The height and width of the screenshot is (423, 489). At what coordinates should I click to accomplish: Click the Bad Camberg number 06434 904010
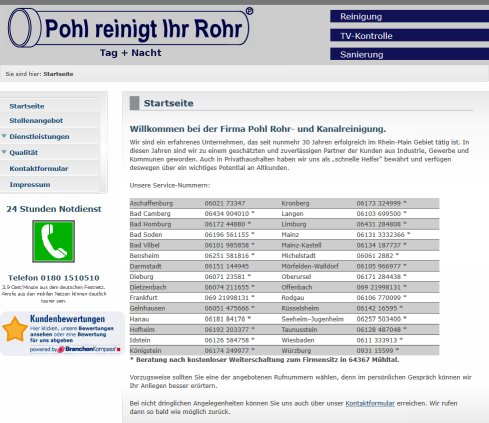click(227, 214)
